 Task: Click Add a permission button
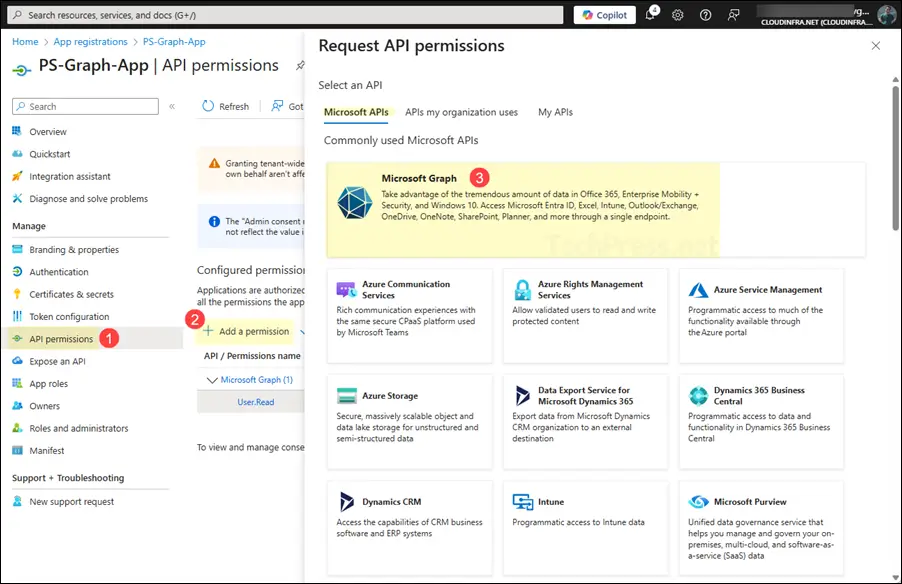(x=246, y=331)
